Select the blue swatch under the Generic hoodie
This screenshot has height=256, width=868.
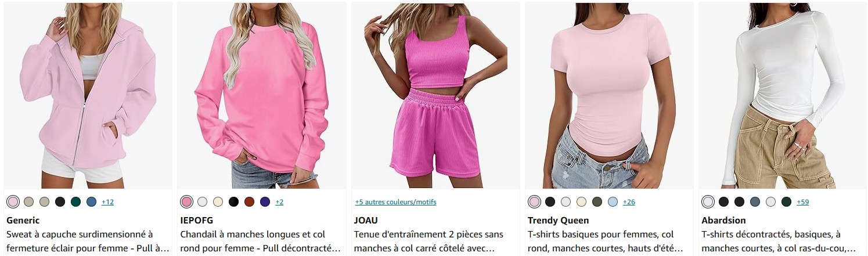[x=91, y=202]
